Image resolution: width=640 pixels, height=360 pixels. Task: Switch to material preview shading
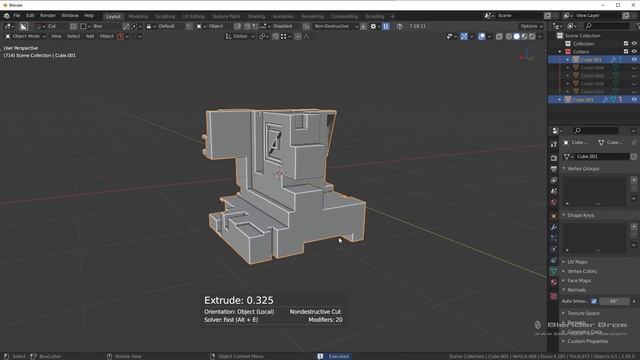[x=524, y=36]
